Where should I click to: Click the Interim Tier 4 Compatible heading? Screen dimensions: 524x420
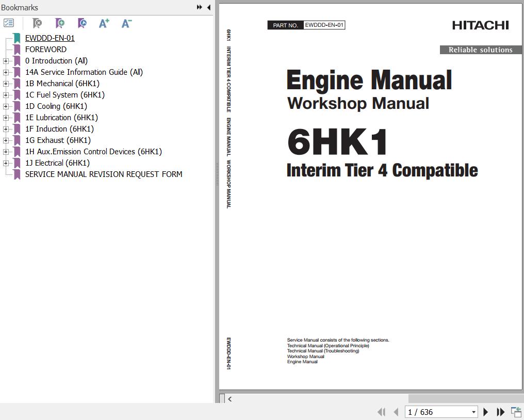pyautogui.click(x=382, y=170)
